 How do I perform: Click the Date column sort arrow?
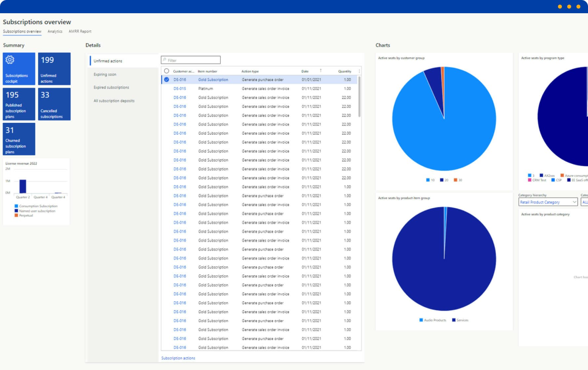tap(320, 71)
